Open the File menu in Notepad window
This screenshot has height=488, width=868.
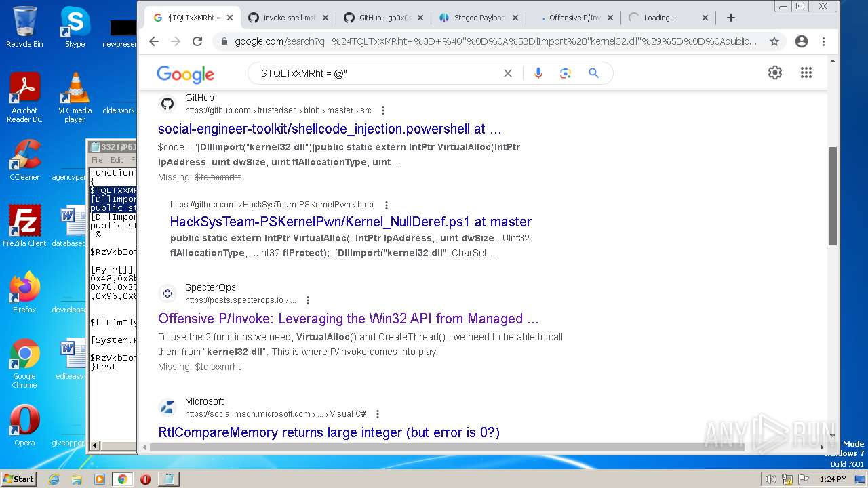[x=97, y=160]
